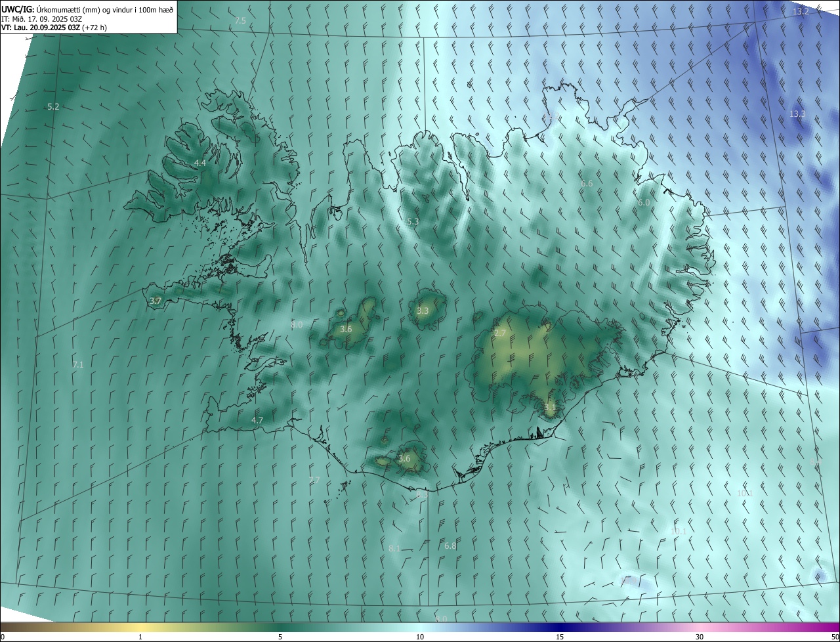
Task: Click the 5 label on the color scale
Action: tap(280, 637)
